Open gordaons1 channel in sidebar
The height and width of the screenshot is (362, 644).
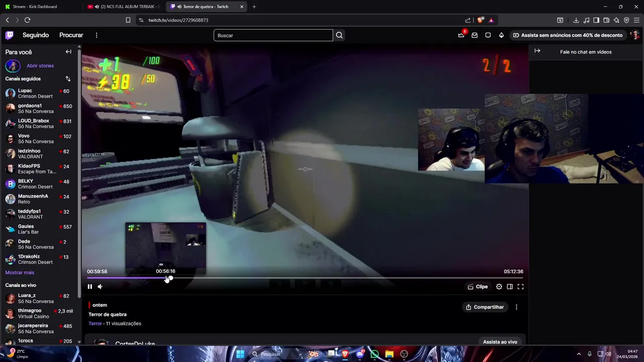(x=39, y=109)
